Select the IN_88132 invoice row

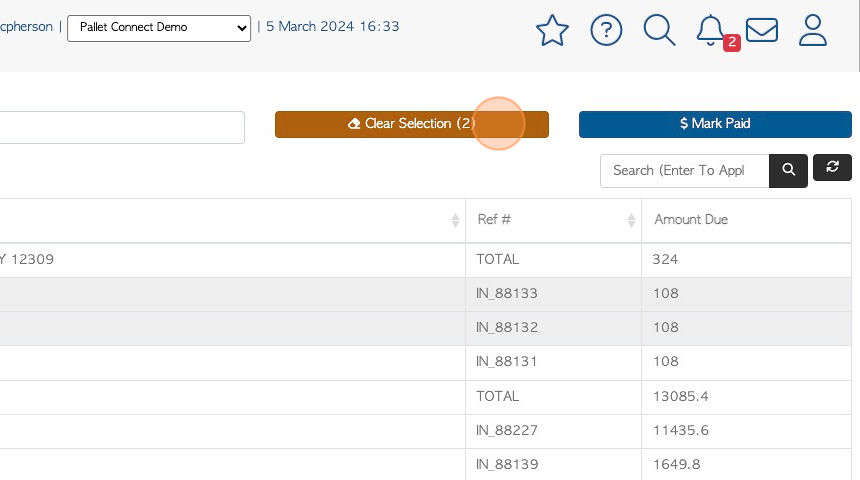[x=426, y=328]
